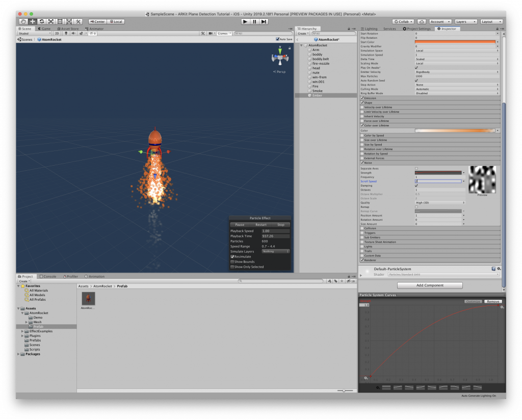Open the noise Quality dropdown
Screen dimensions: 522x420
(440, 203)
